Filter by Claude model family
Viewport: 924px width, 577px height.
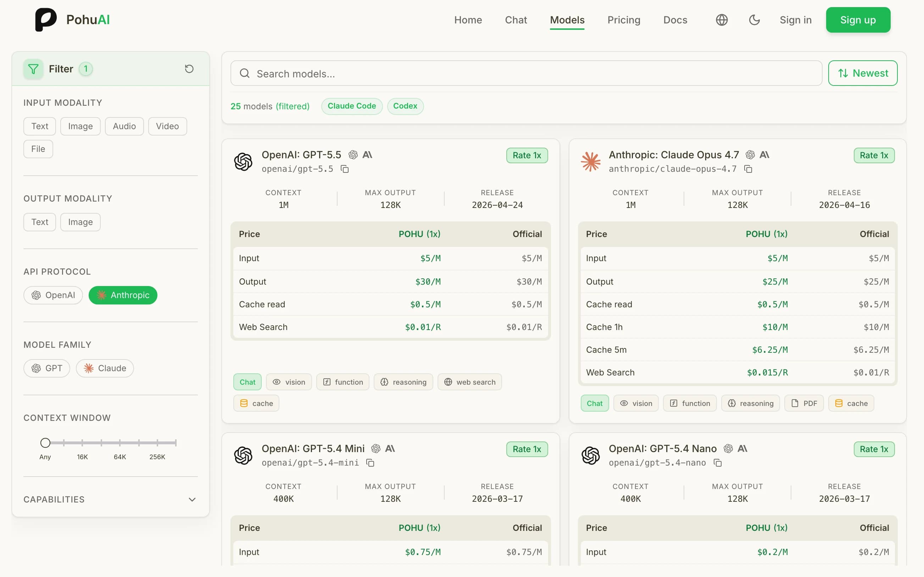click(105, 368)
